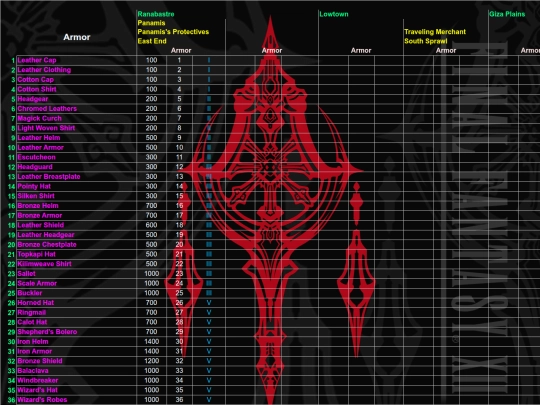Viewport: 540px width, 405px height.
Task: Select the Iron Armor cell
Action: (x=34, y=351)
